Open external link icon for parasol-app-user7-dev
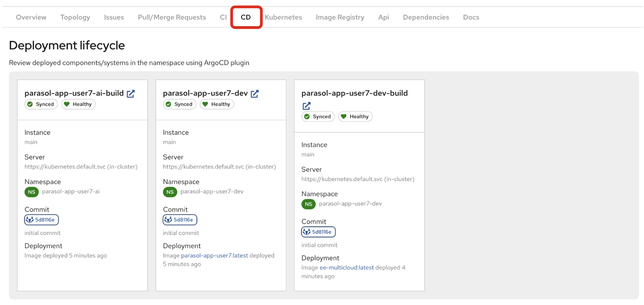This screenshot has width=644, height=305. (255, 94)
